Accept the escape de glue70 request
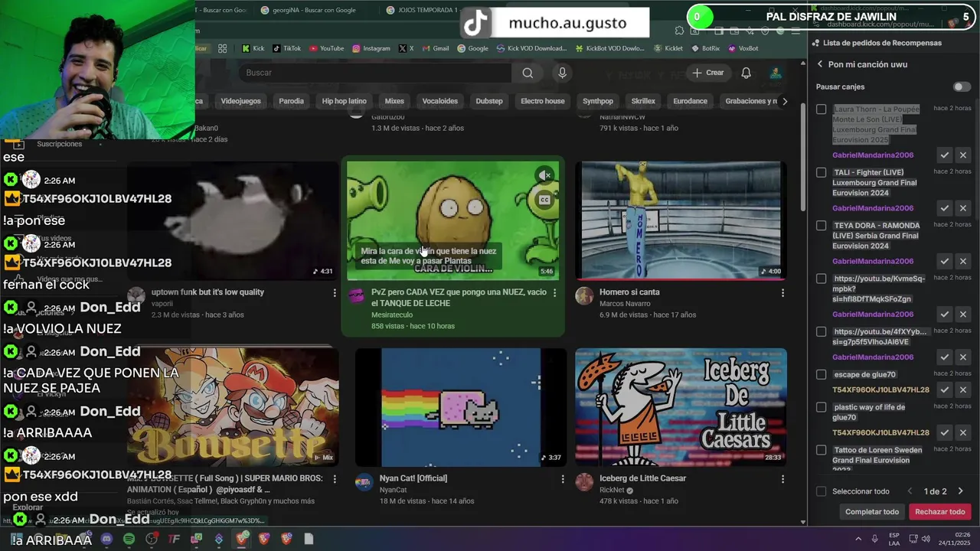Viewport: 980px width, 551px height. [x=945, y=390]
